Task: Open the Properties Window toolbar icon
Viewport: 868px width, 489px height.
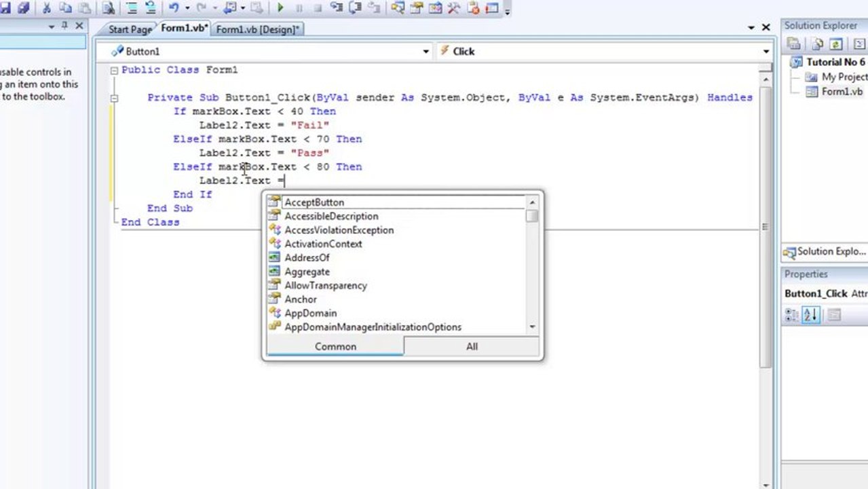Action: (x=415, y=8)
